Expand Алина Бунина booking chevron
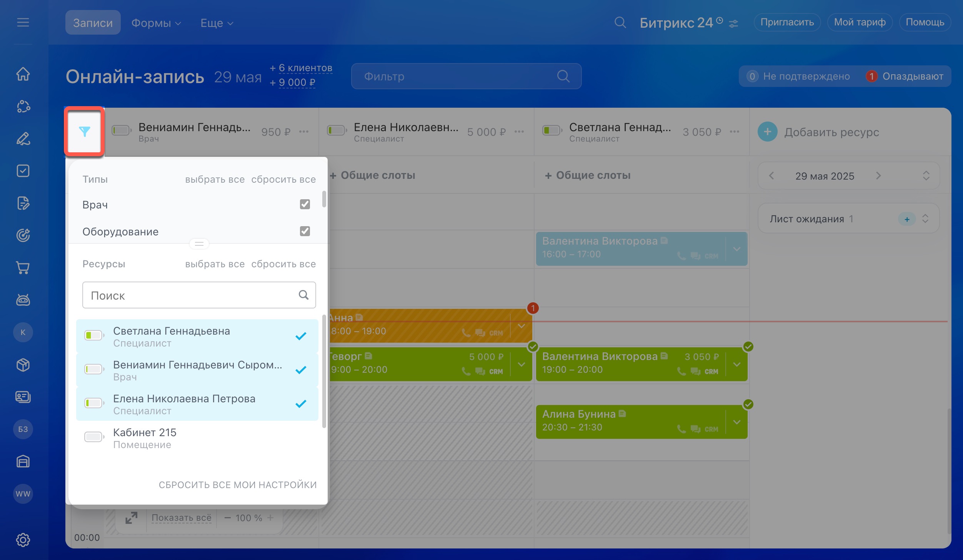 [736, 422]
